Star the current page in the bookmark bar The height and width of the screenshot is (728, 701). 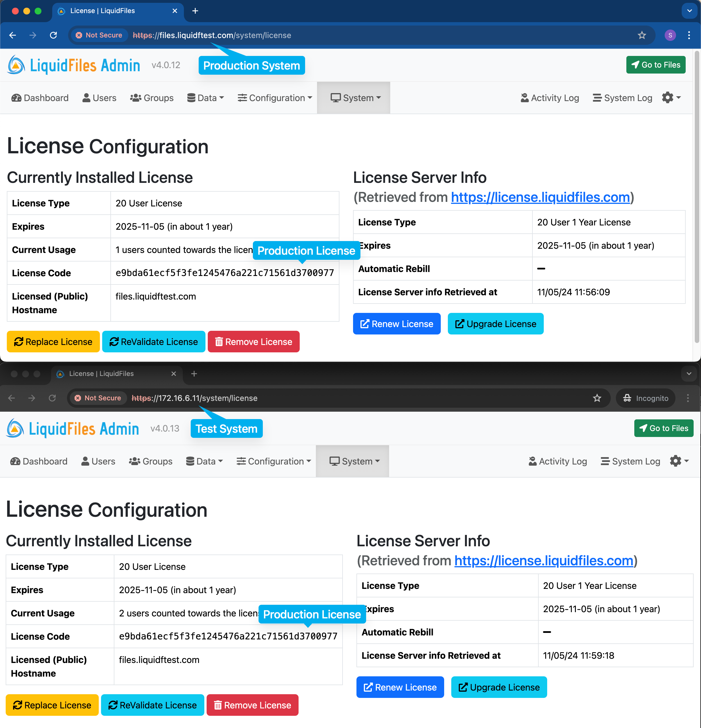[x=642, y=35]
